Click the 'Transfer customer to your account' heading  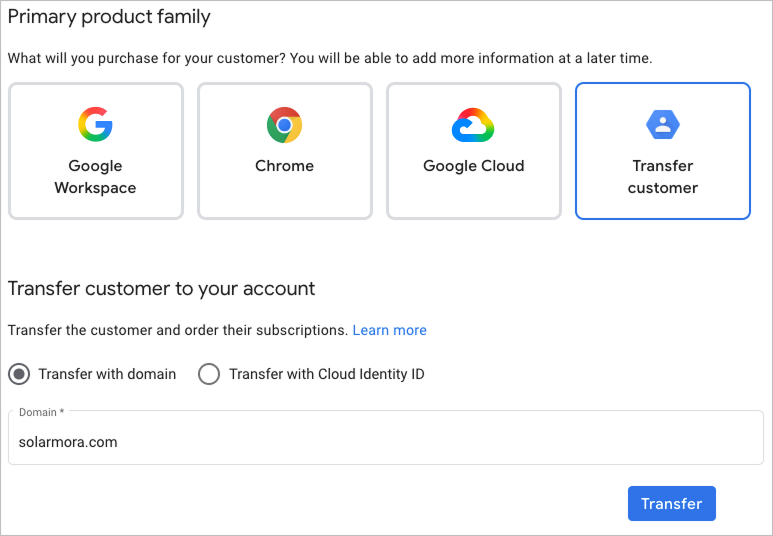pos(161,289)
